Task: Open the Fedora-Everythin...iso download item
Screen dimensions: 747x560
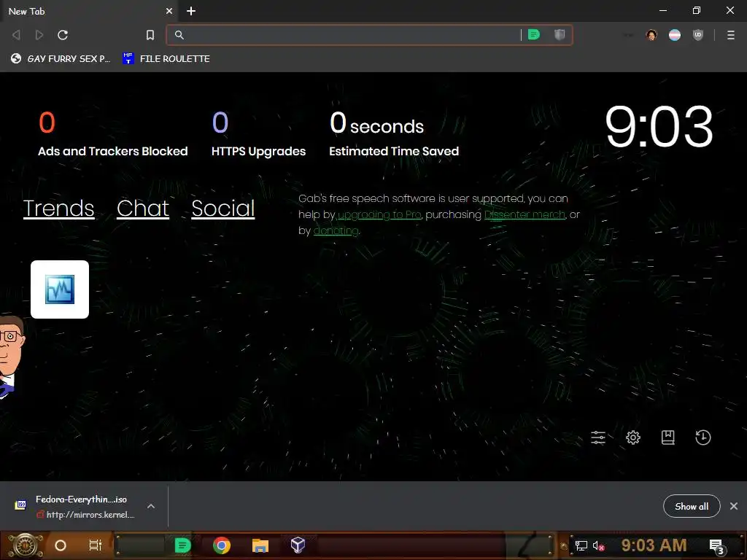Action: (76, 506)
